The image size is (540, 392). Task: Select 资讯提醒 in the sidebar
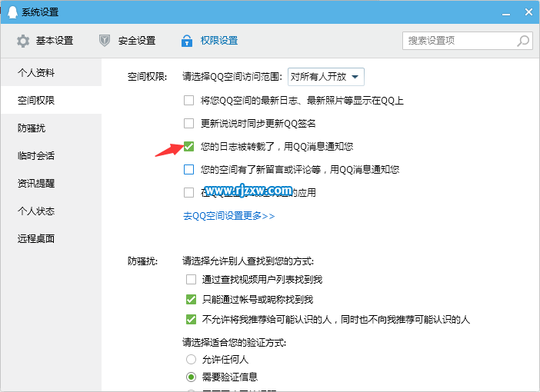point(51,184)
